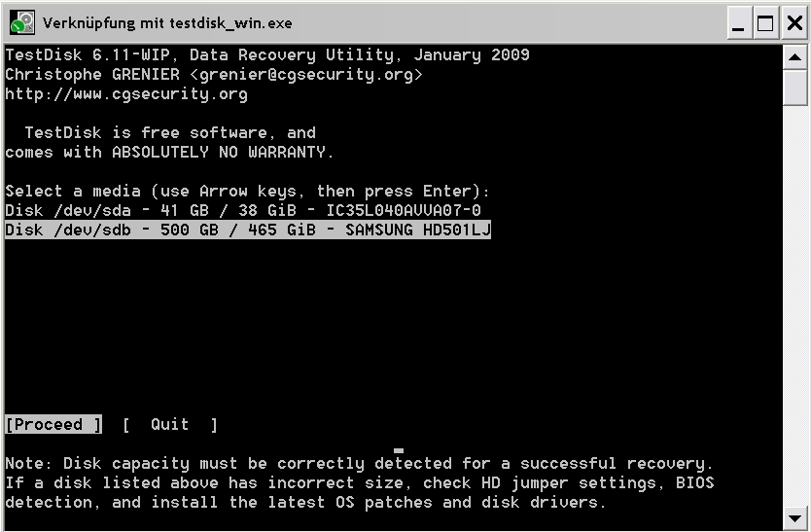
Task: Click the vertical scrollbar thumb
Action: tap(795, 88)
